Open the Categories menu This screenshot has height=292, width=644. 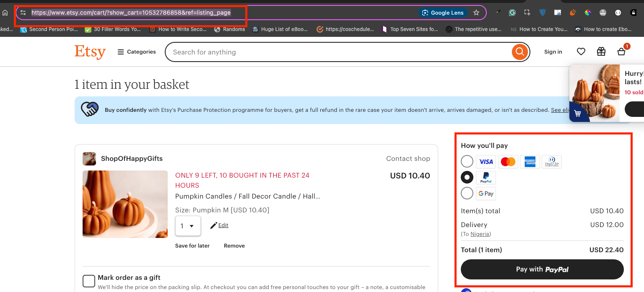[137, 52]
